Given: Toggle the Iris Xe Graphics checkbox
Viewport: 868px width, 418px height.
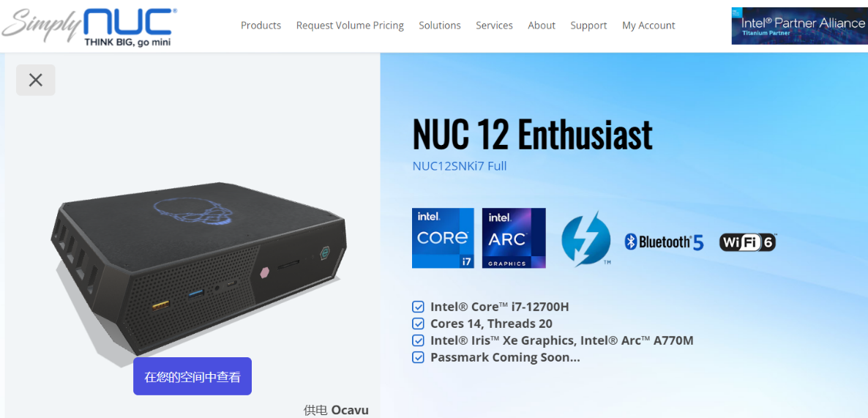Looking at the screenshot, I should click(418, 340).
